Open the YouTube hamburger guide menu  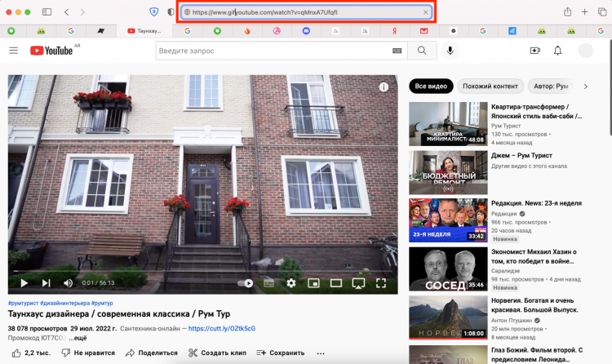coord(13,51)
